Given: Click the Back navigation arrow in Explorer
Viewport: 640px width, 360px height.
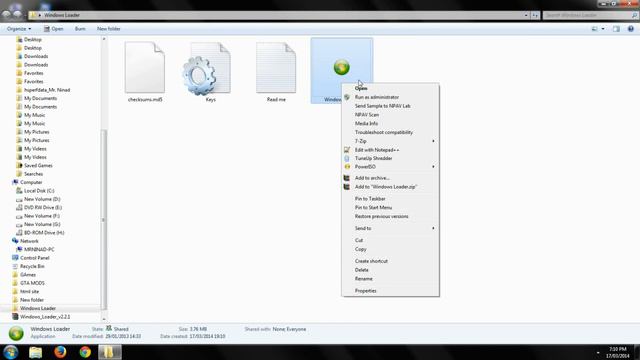Looking at the screenshot, I should click(x=6, y=15).
